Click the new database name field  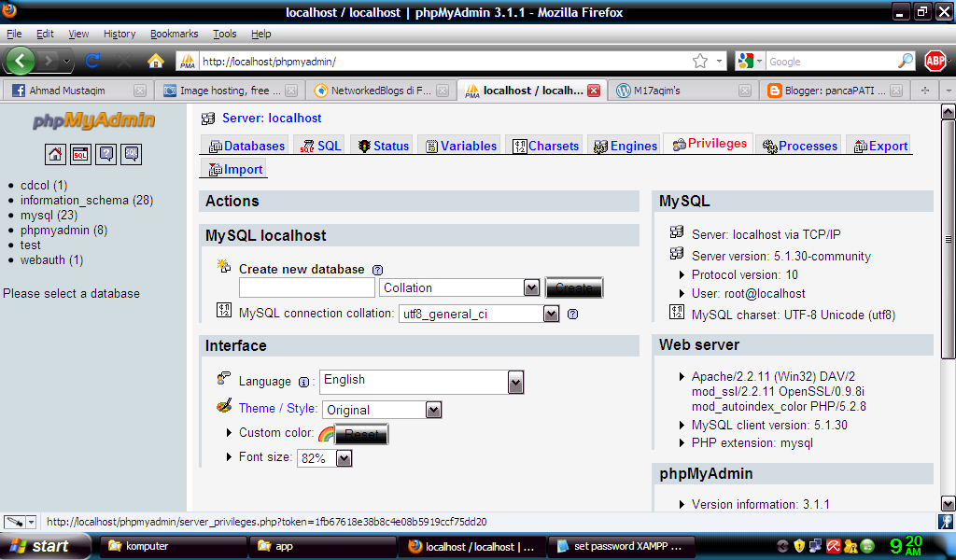pos(306,287)
